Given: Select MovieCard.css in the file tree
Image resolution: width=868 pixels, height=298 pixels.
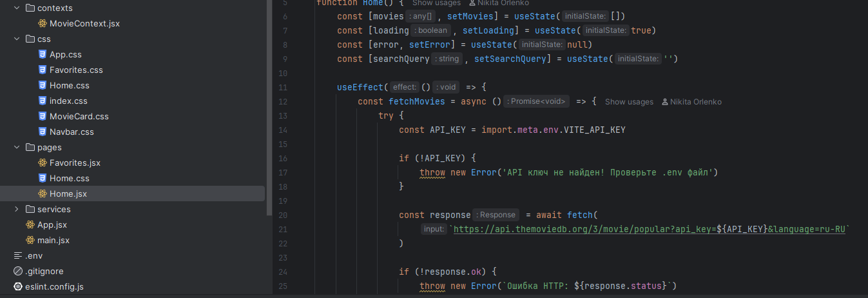Looking at the screenshot, I should point(79,116).
